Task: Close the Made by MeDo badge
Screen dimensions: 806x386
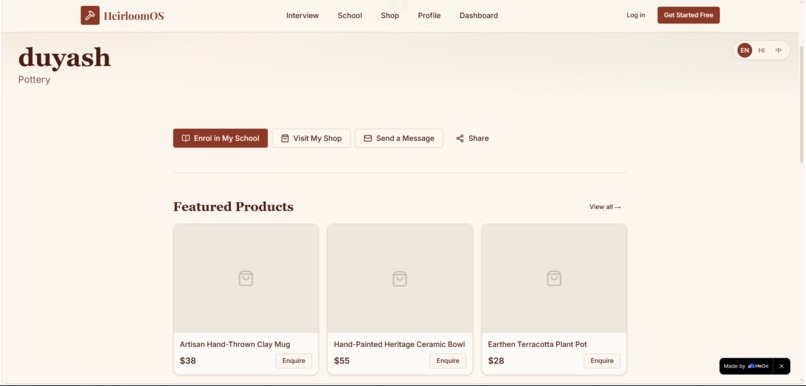Action: click(781, 366)
